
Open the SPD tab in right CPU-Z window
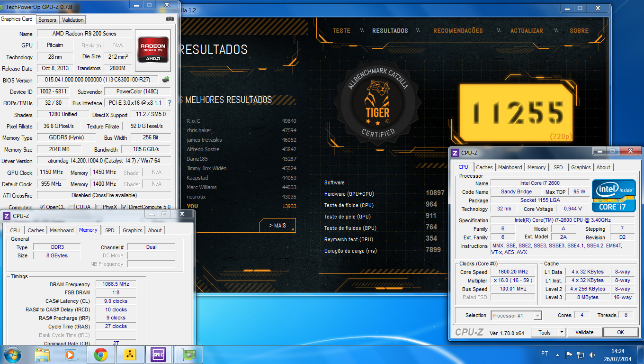pos(558,167)
